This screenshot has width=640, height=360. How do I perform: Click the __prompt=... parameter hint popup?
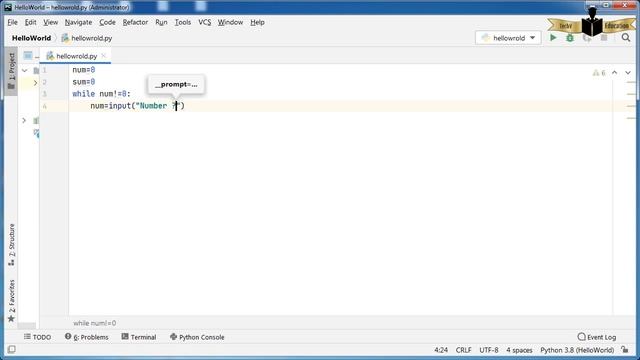[x=176, y=84]
